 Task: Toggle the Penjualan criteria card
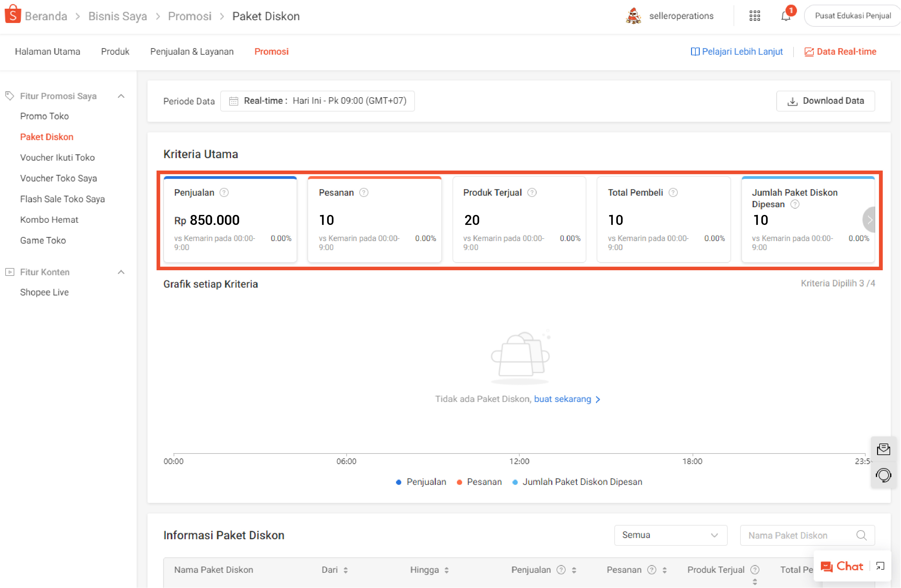tap(230, 220)
